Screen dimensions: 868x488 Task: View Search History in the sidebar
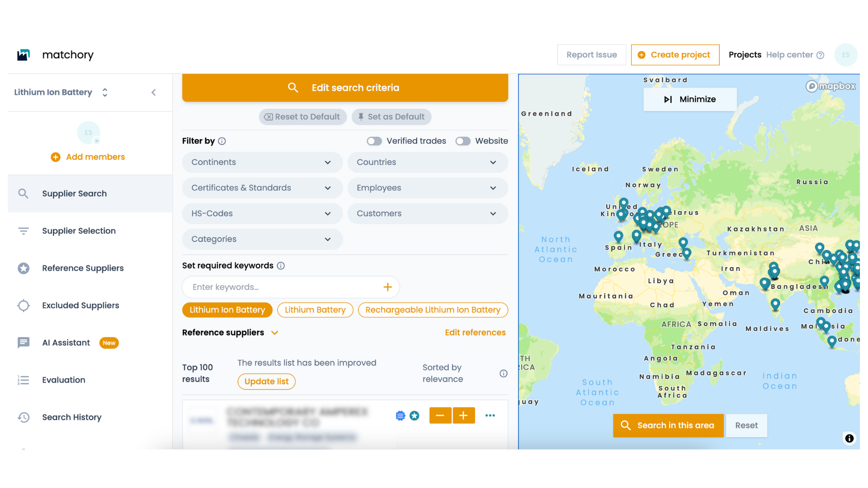(x=71, y=417)
